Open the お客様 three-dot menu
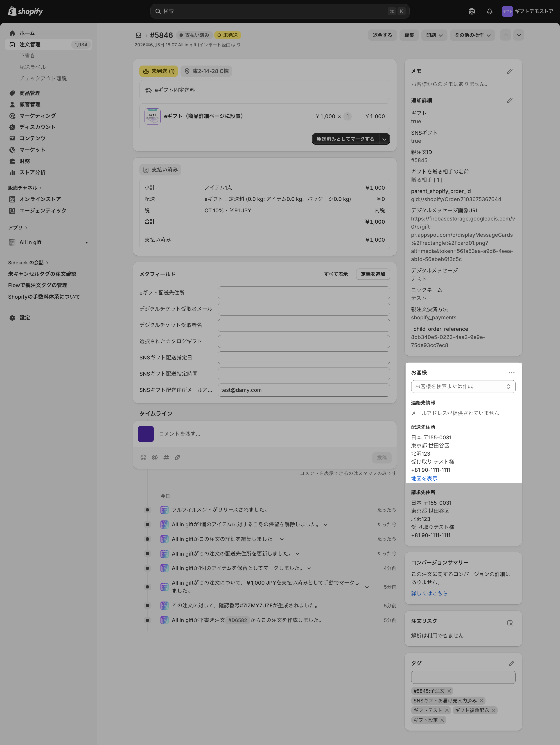Screen dimensions: 560x745 click(512, 372)
